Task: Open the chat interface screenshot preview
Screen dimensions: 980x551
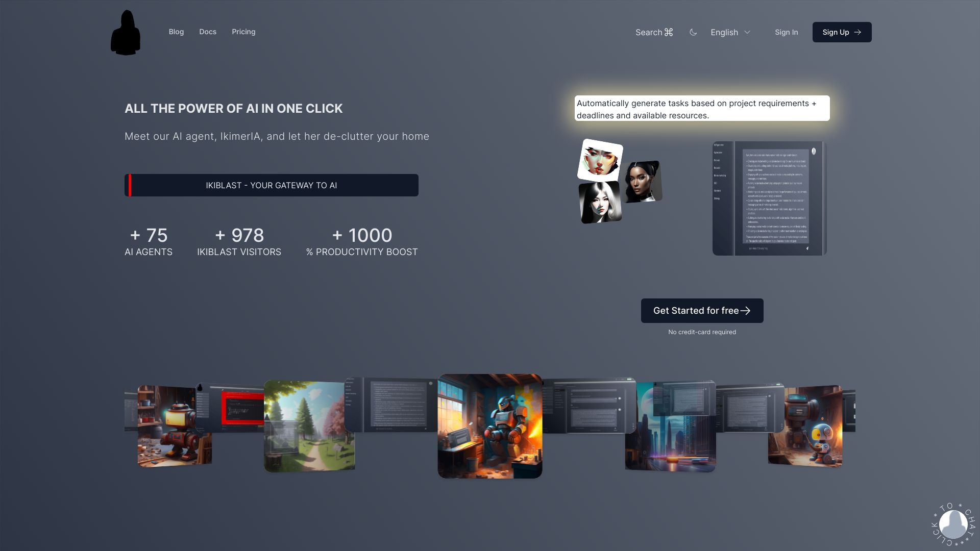Action: coord(769,198)
